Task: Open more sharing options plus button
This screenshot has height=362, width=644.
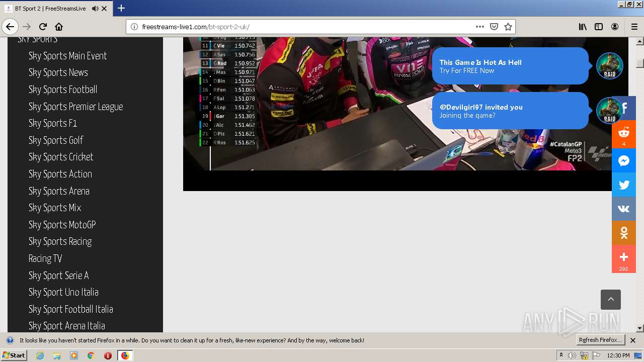Action: pyautogui.click(x=624, y=258)
